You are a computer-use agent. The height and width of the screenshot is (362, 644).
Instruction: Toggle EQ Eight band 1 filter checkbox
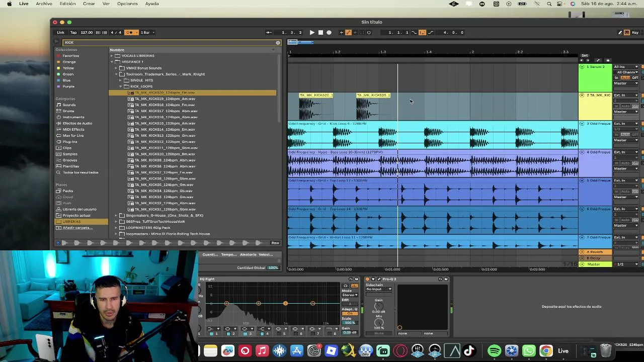211,334
